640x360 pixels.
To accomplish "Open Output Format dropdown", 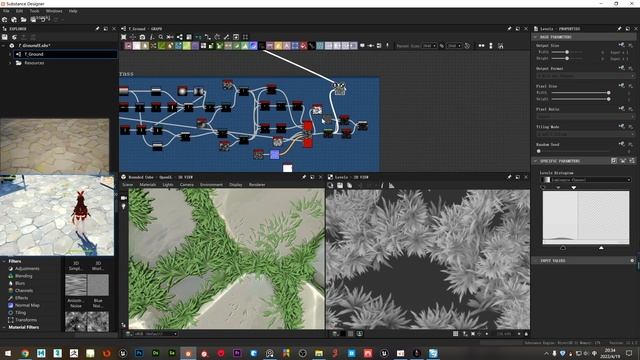I will [585, 76].
